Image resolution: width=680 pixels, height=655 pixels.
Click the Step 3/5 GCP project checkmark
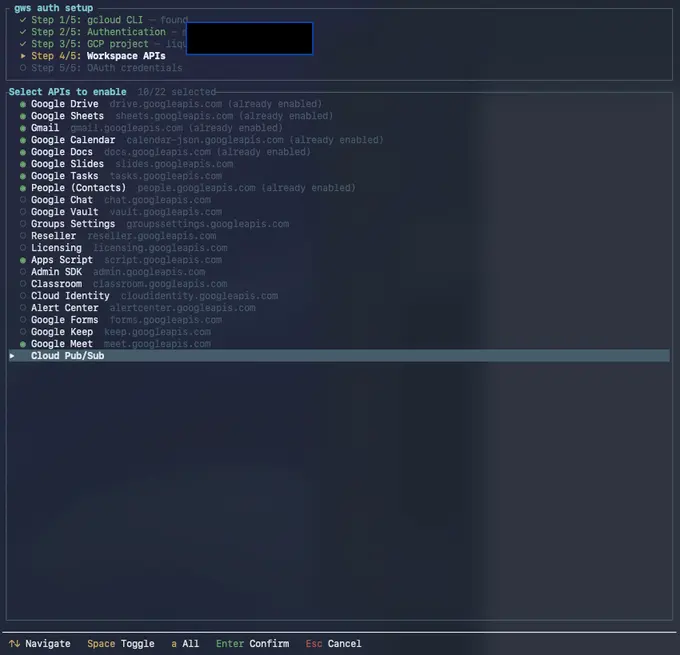tap(23, 44)
